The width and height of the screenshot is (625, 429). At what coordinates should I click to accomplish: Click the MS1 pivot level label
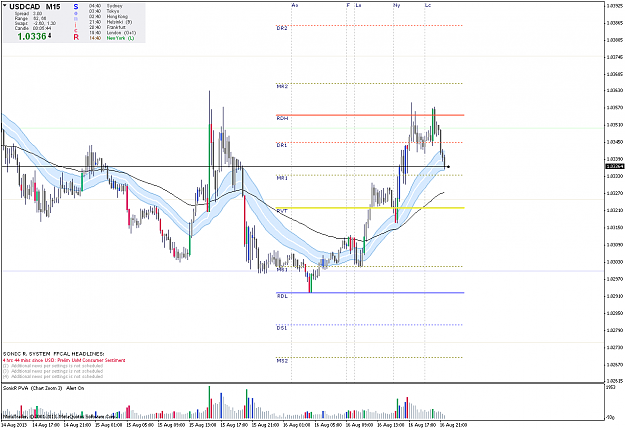[282, 270]
